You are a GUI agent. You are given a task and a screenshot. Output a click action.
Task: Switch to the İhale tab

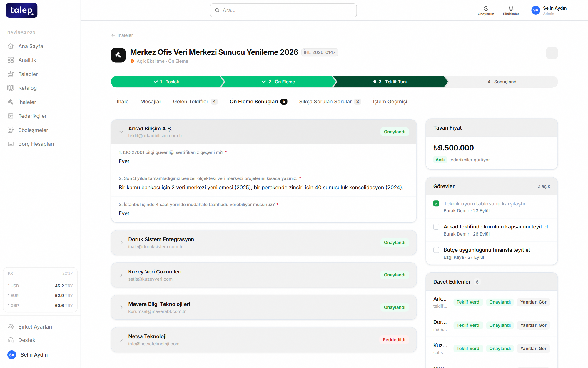pos(123,102)
